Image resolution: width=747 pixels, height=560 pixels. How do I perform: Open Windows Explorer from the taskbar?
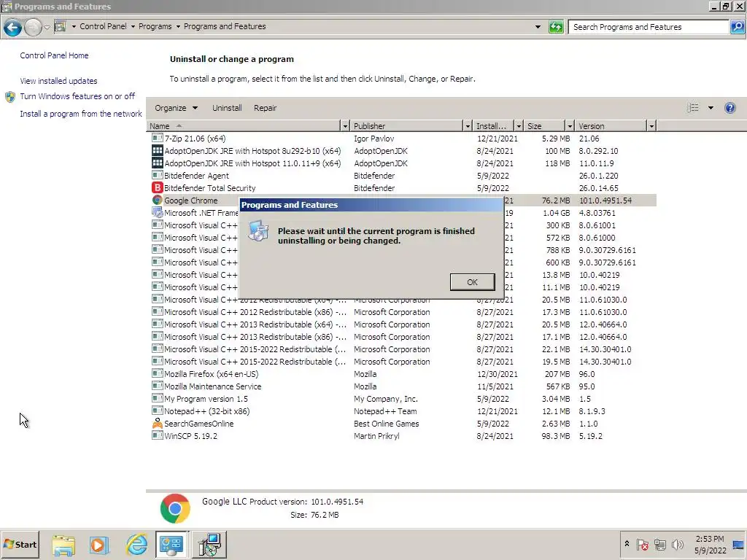(63, 545)
